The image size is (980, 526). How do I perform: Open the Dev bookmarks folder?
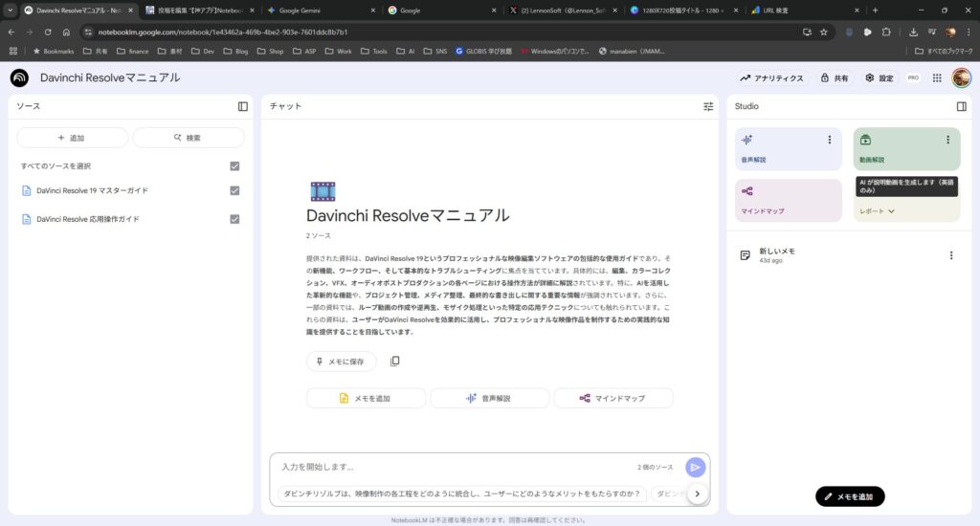click(203, 52)
